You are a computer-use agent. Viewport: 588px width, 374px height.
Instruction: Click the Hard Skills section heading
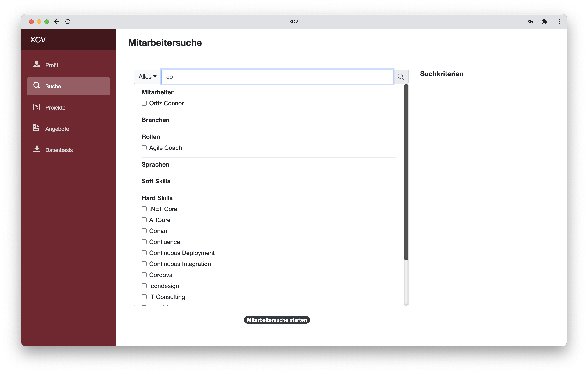tap(157, 198)
